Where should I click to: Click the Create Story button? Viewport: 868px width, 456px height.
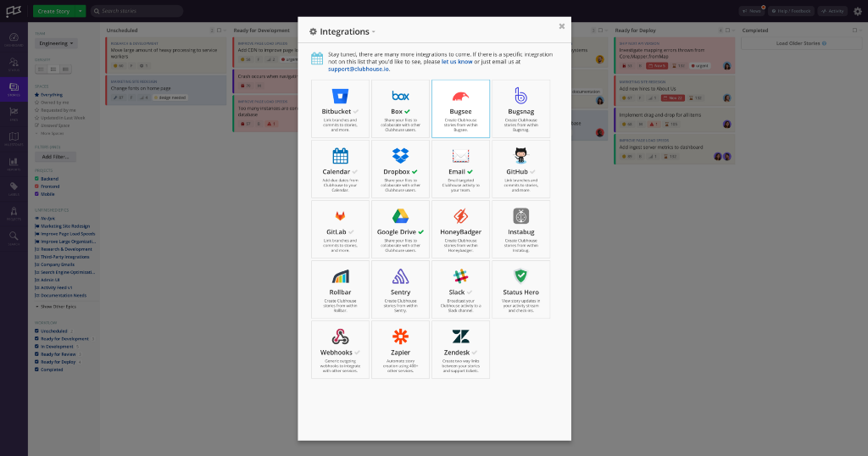[53, 11]
